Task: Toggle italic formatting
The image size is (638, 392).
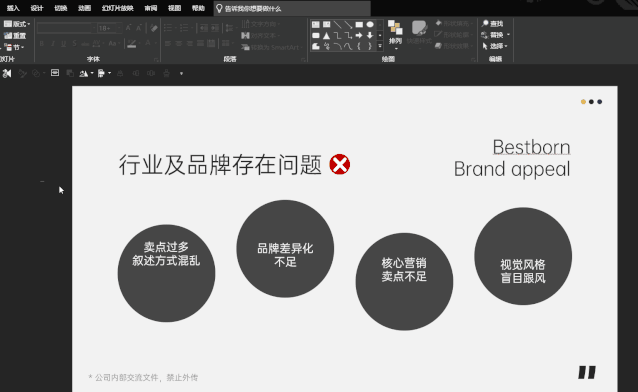Action: [52, 44]
